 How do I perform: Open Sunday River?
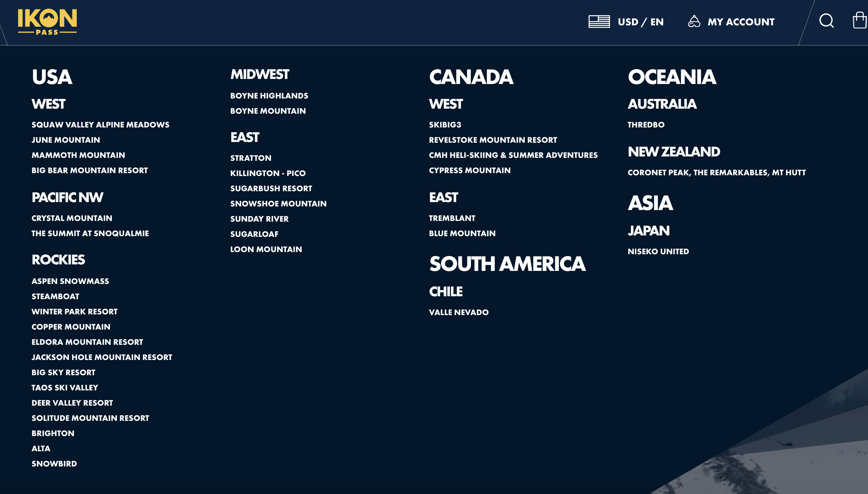coord(259,219)
